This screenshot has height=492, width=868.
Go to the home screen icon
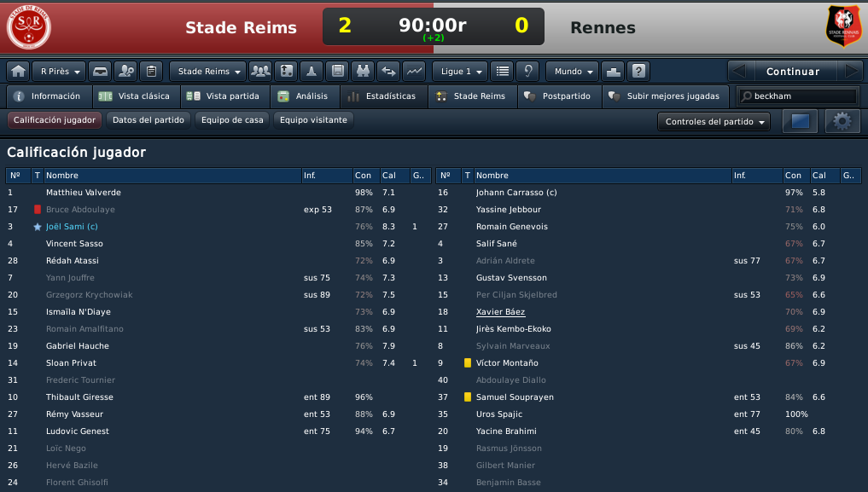coord(18,72)
